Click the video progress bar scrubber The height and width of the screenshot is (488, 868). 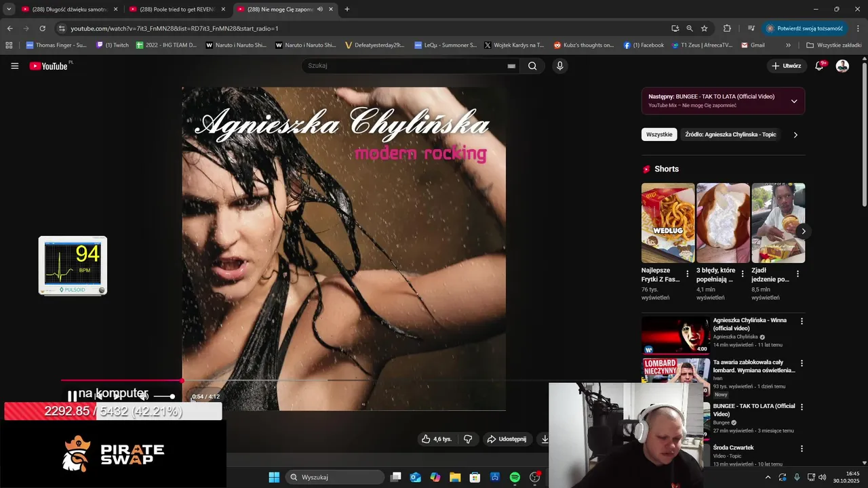tap(182, 380)
